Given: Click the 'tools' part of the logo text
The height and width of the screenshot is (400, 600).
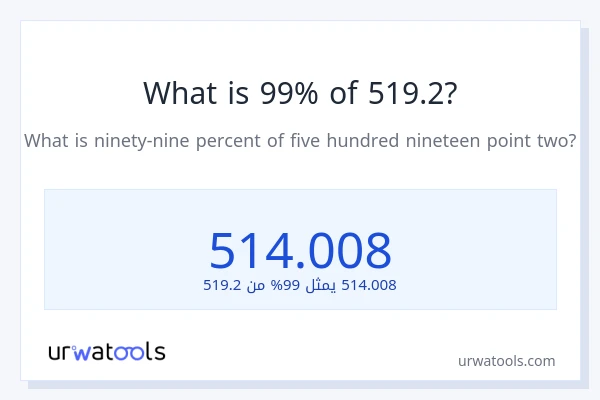Looking at the screenshot, I should [135, 351].
